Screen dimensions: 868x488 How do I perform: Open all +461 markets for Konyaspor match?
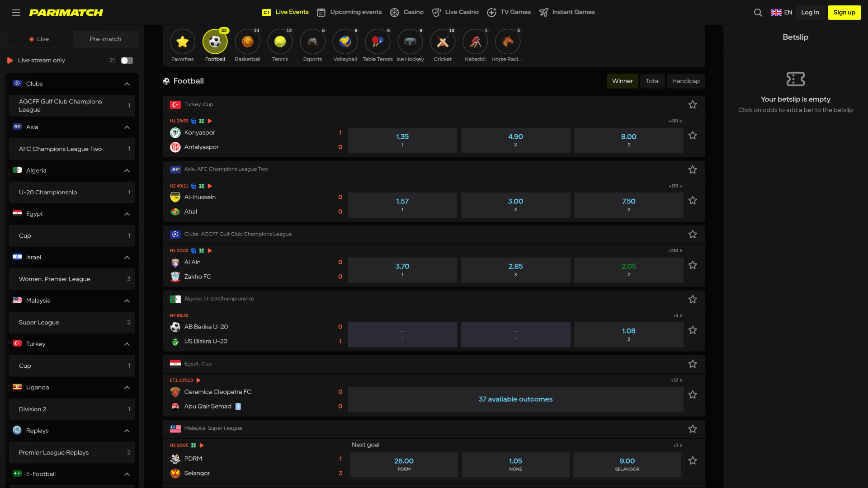[x=675, y=121]
